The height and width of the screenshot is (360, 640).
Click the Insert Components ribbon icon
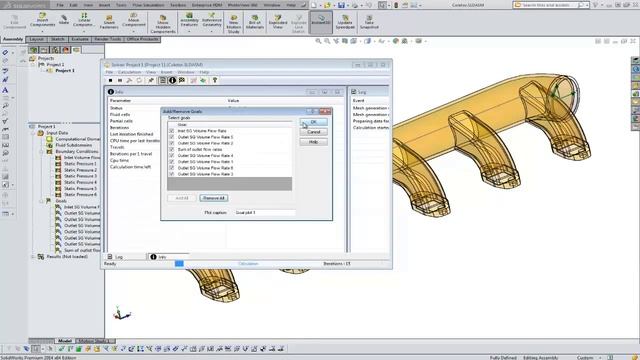(42, 20)
